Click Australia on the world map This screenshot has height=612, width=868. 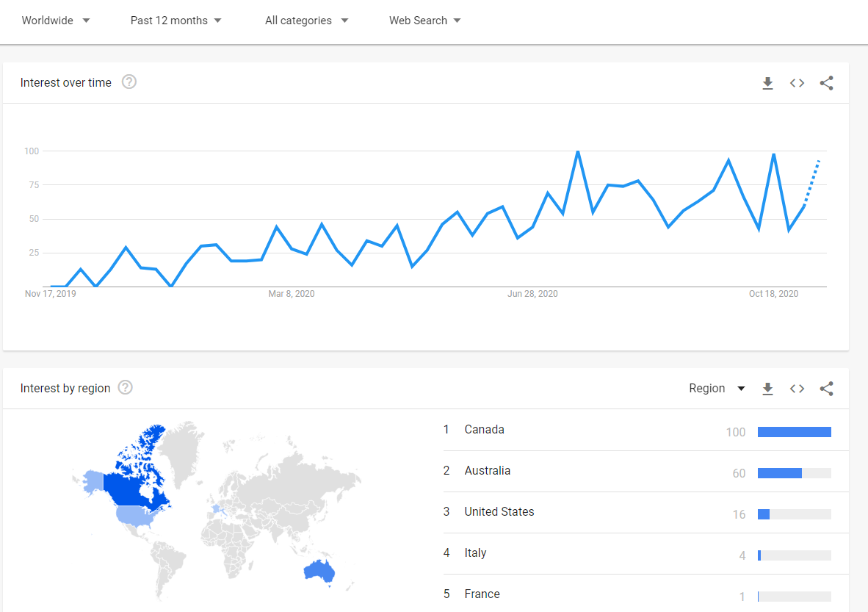[319, 572]
